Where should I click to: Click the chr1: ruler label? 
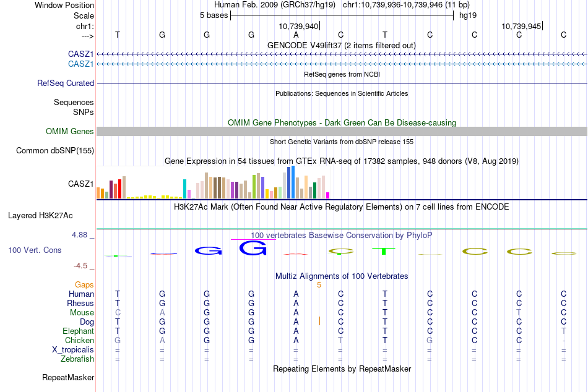85,26
